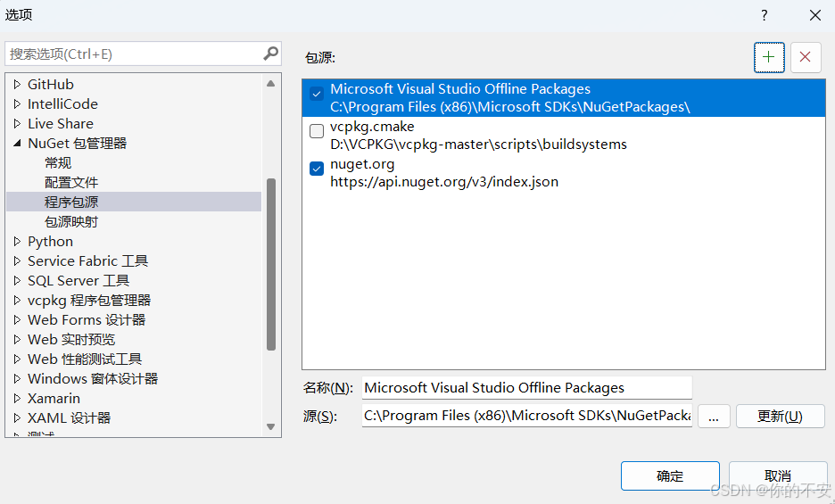This screenshot has height=504, width=835.
Task: Expand the Service Fabric 工具 node
Action: tap(17, 261)
